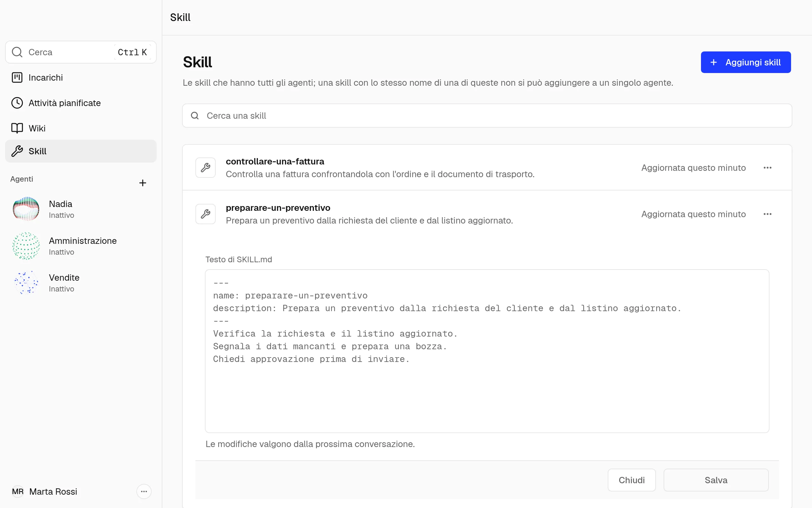The height and width of the screenshot is (508, 812).
Task: Click the magnifier icon in skill search
Action: pos(195,116)
